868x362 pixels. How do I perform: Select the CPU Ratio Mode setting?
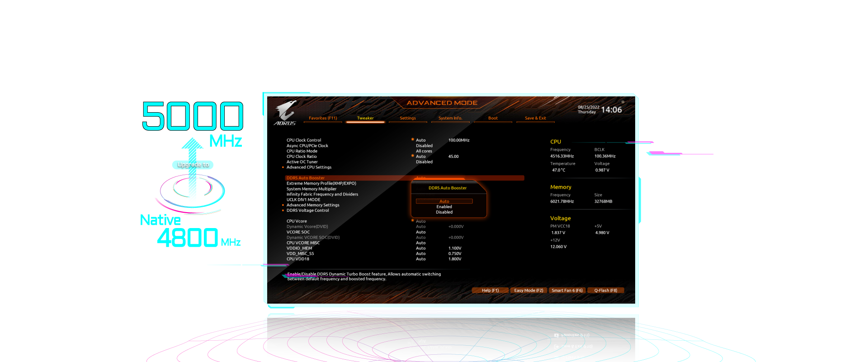pyautogui.click(x=302, y=151)
